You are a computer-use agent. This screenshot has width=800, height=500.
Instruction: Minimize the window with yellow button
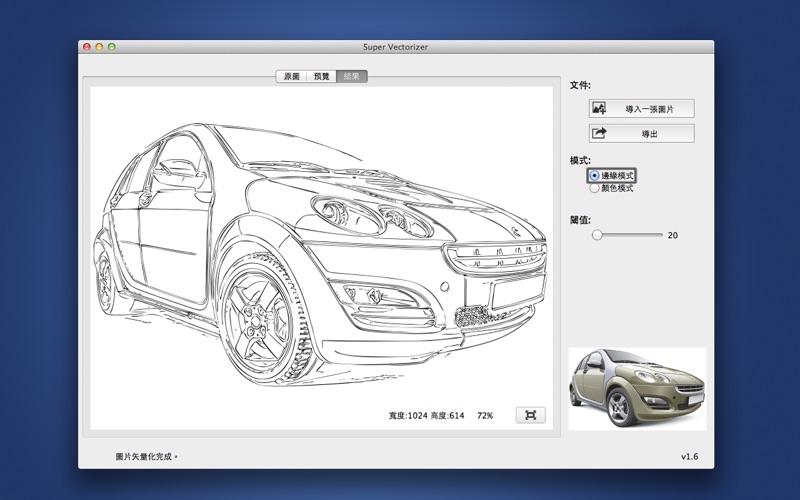pyautogui.click(x=99, y=47)
